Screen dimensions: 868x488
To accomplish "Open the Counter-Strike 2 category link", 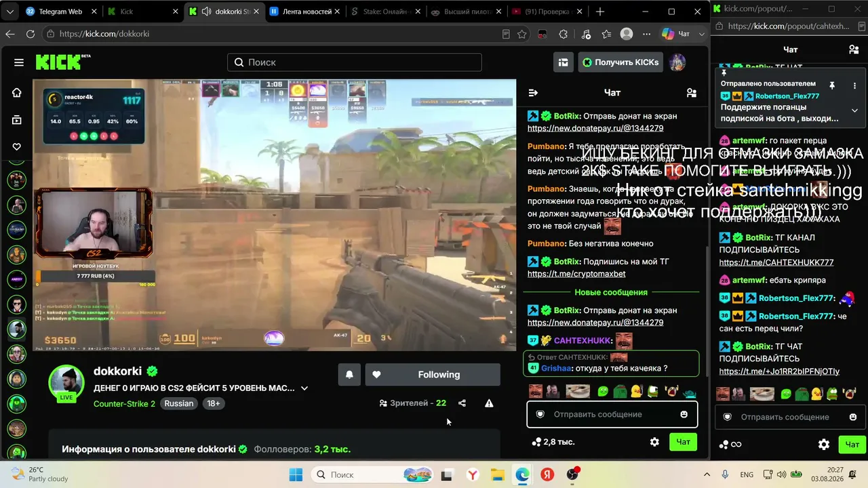I will 124,403.
